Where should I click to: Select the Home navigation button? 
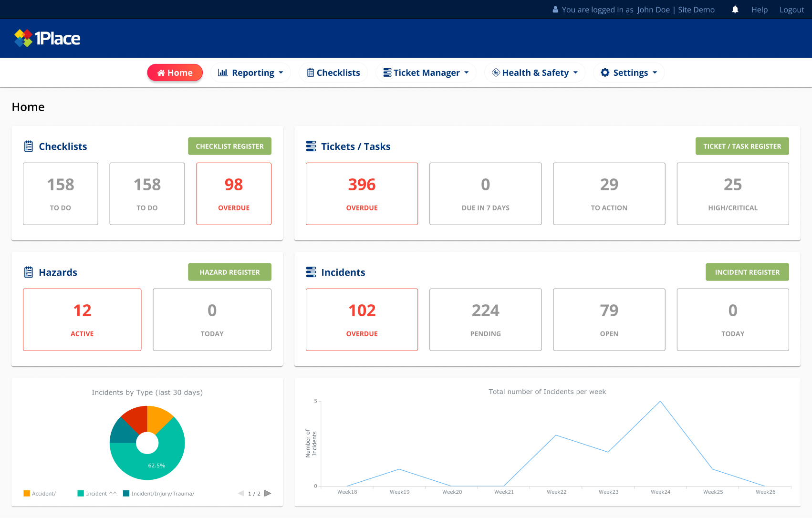click(x=175, y=73)
